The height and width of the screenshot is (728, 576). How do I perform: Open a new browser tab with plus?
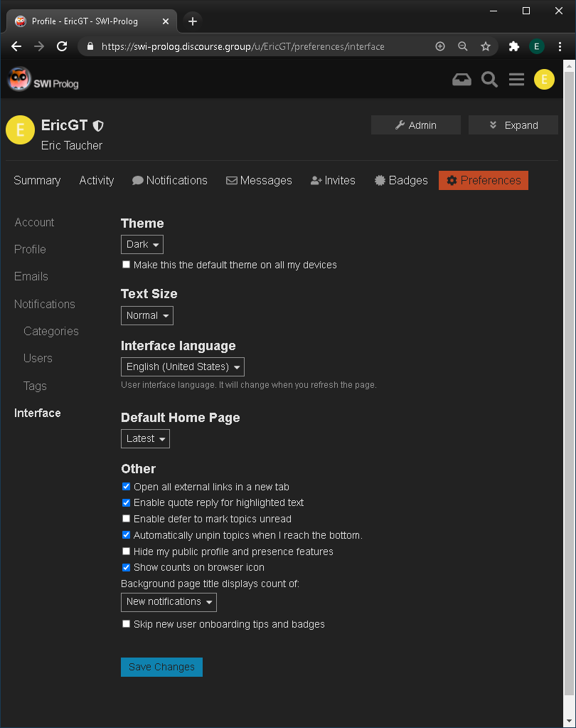point(193,21)
